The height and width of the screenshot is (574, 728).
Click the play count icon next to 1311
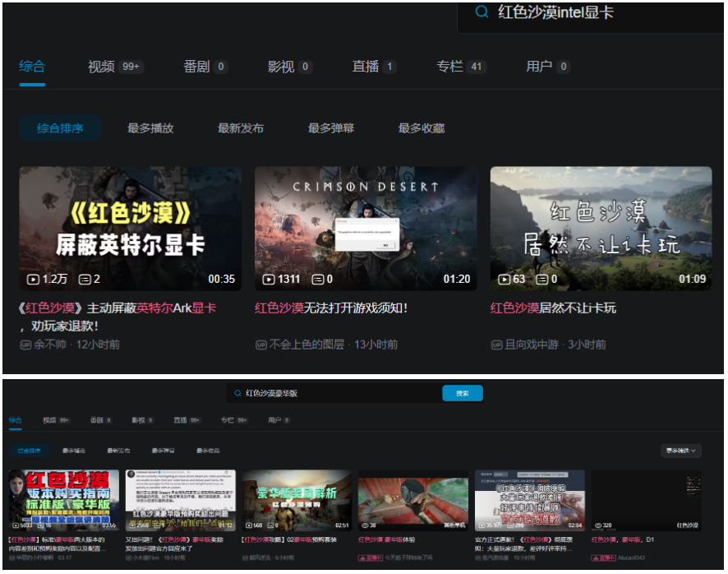[269, 280]
